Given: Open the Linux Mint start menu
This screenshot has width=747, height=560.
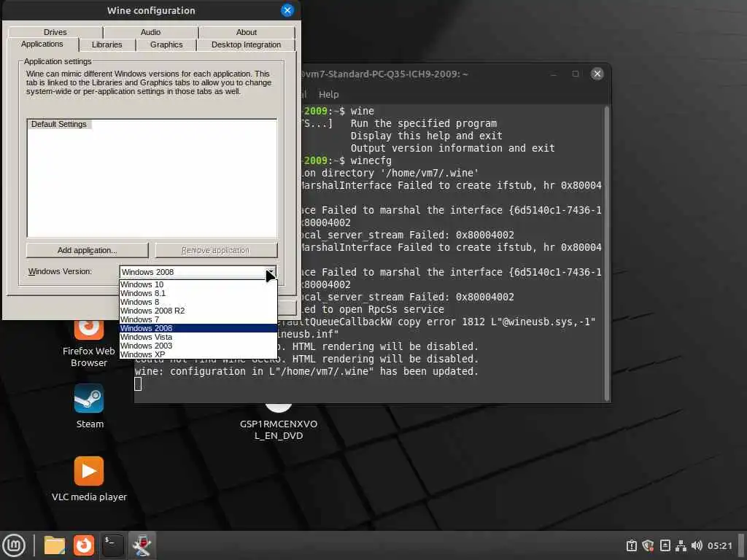Looking at the screenshot, I should (14, 545).
